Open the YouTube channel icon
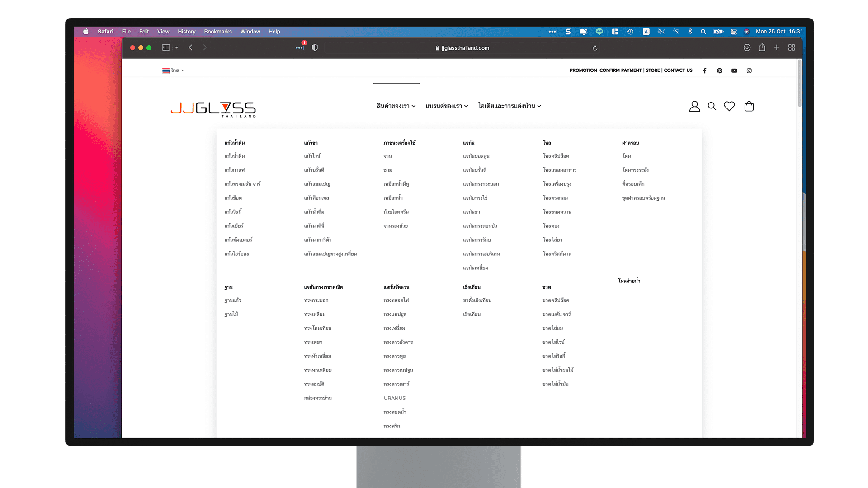The width and height of the screenshot is (868, 488). 734,70
